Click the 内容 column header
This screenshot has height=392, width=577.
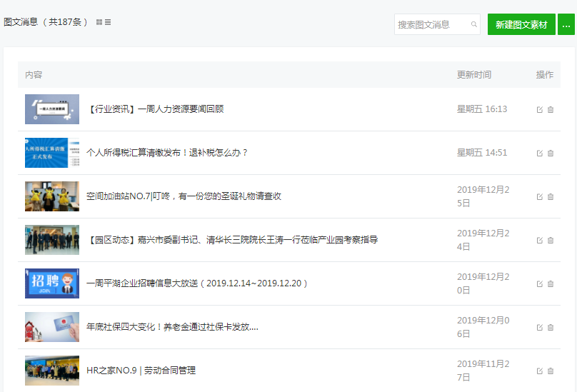click(34, 75)
